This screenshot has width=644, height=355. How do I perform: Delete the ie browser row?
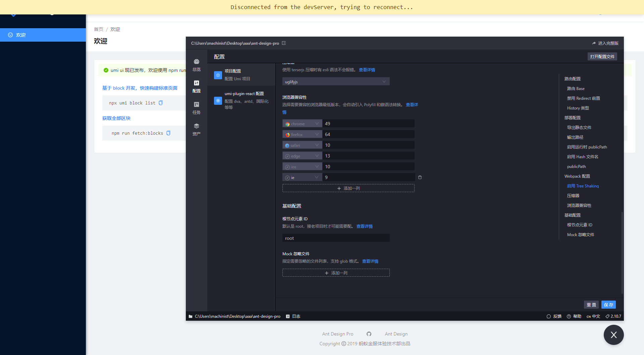click(x=420, y=177)
